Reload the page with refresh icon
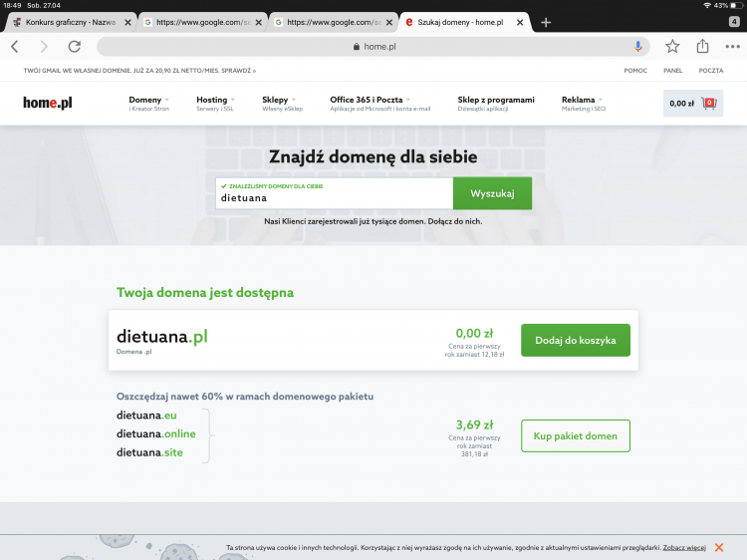The height and width of the screenshot is (560, 747). coord(74,47)
